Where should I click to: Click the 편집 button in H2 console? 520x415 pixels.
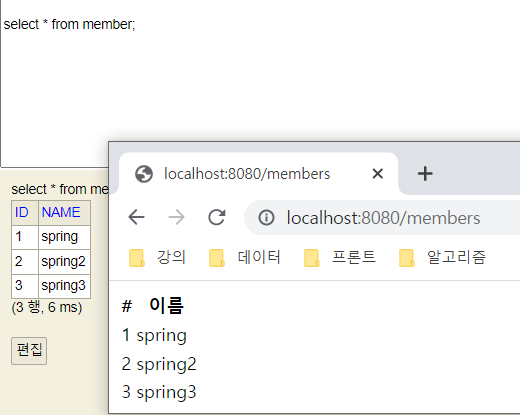(29, 351)
